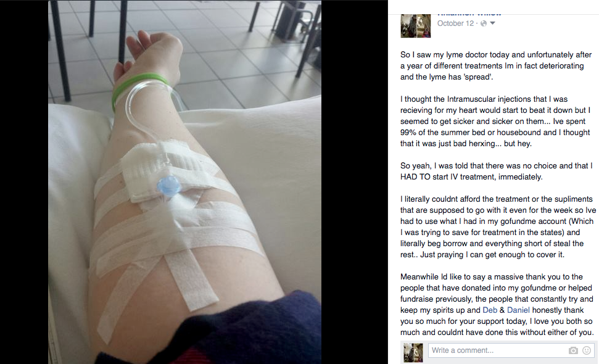Click the paragraph about Intramuscular injections

pyautogui.click(x=495, y=121)
